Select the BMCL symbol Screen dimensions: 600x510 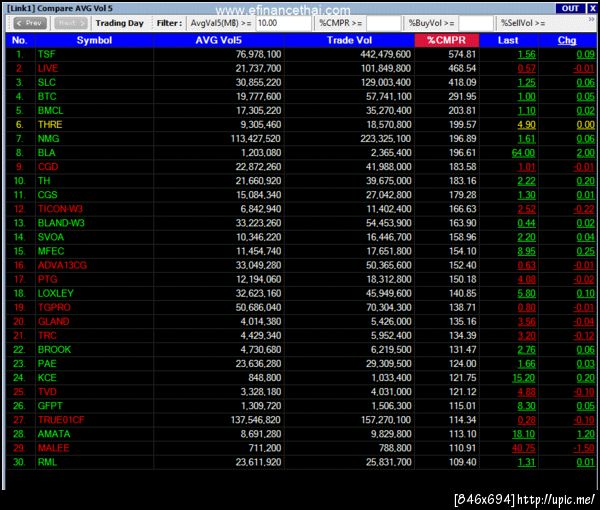pyautogui.click(x=50, y=111)
